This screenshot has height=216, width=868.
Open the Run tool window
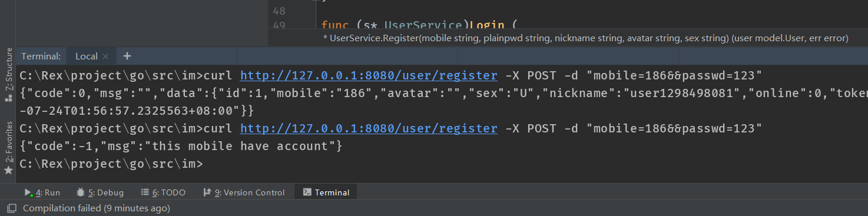tap(43, 192)
